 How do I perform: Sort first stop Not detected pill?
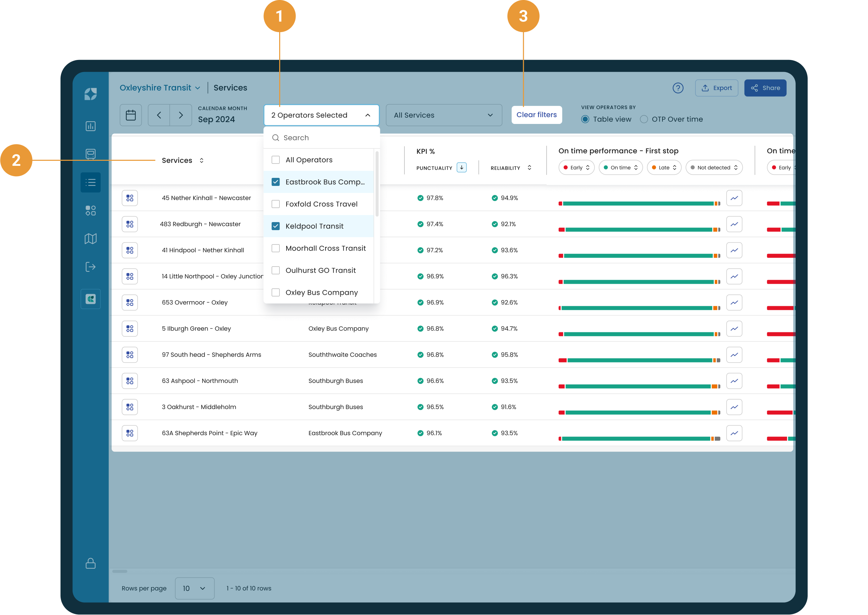pos(714,167)
